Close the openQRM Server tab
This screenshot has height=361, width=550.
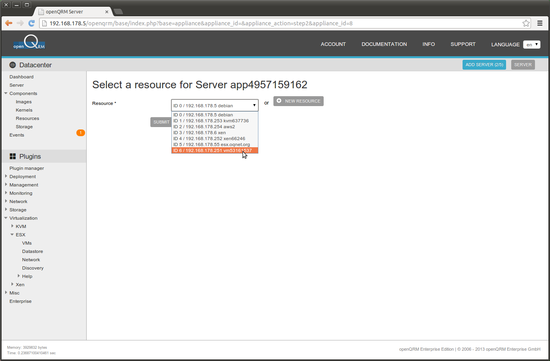click(107, 12)
